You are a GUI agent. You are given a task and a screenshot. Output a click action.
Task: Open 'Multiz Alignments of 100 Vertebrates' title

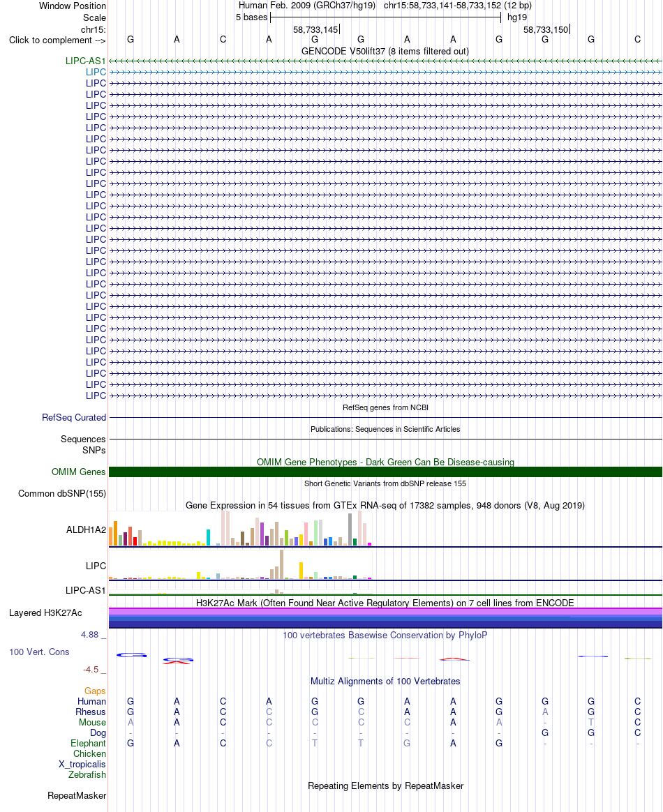pyautogui.click(x=385, y=682)
